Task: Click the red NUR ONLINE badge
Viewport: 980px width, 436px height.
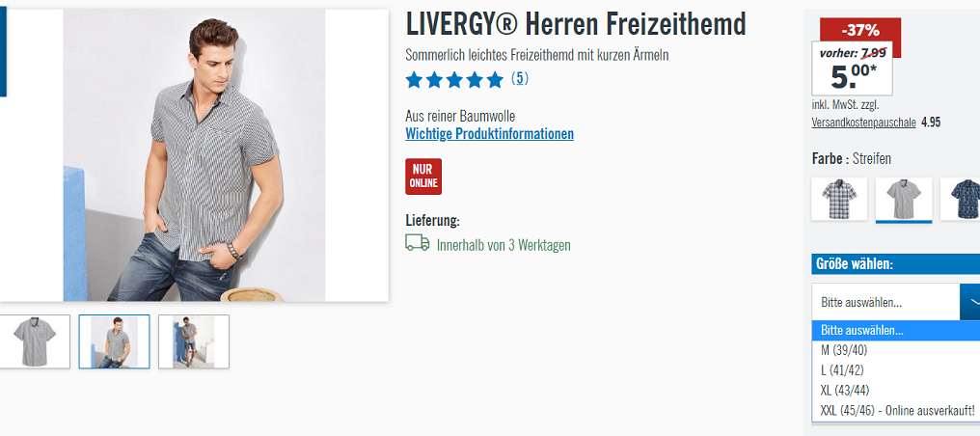Action: tap(423, 177)
